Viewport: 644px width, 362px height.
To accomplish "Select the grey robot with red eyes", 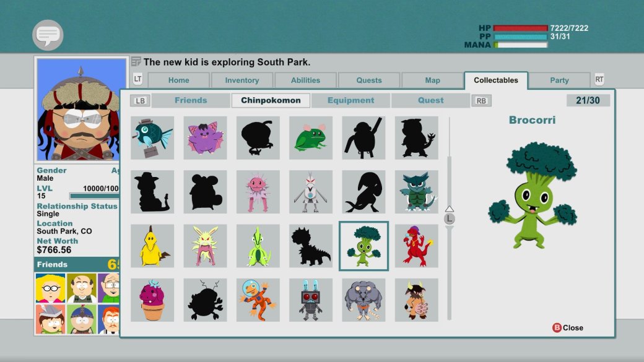I will [311, 300].
